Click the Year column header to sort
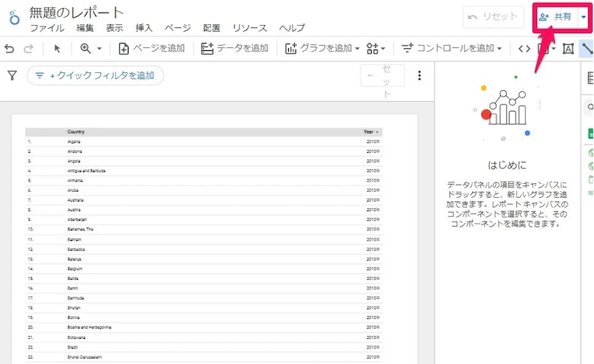 coord(369,132)
